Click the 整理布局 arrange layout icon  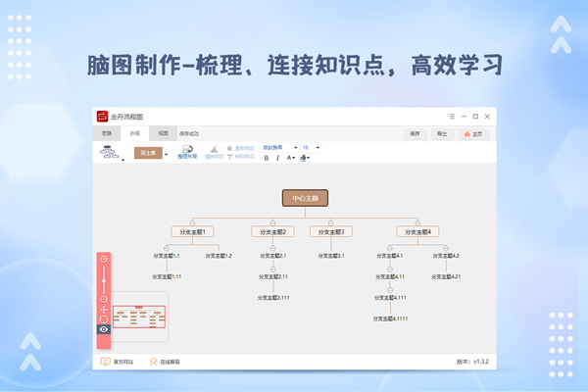[187, 150]
